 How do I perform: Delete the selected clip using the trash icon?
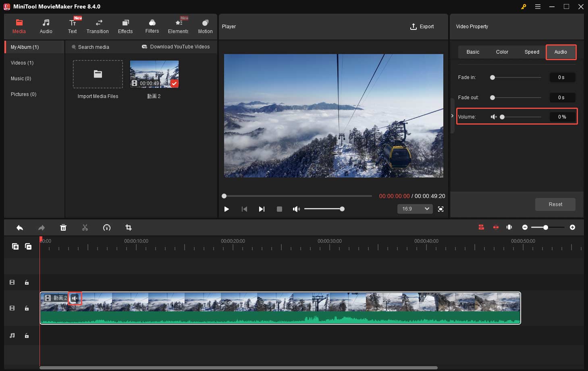click(63, 227)
